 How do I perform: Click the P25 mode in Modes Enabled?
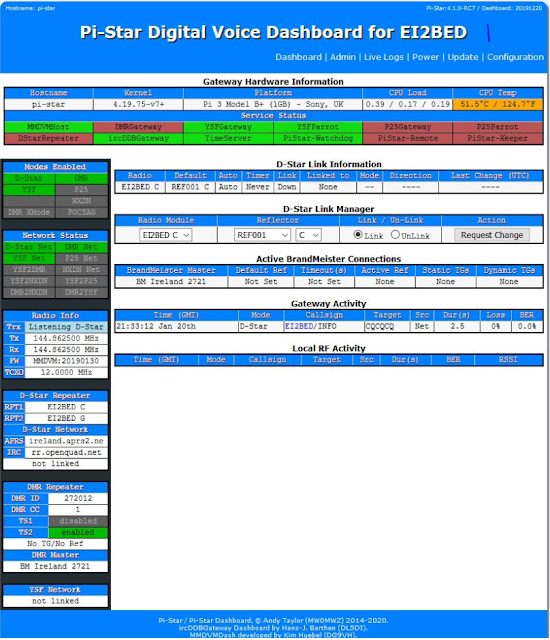tap(82, 190)
